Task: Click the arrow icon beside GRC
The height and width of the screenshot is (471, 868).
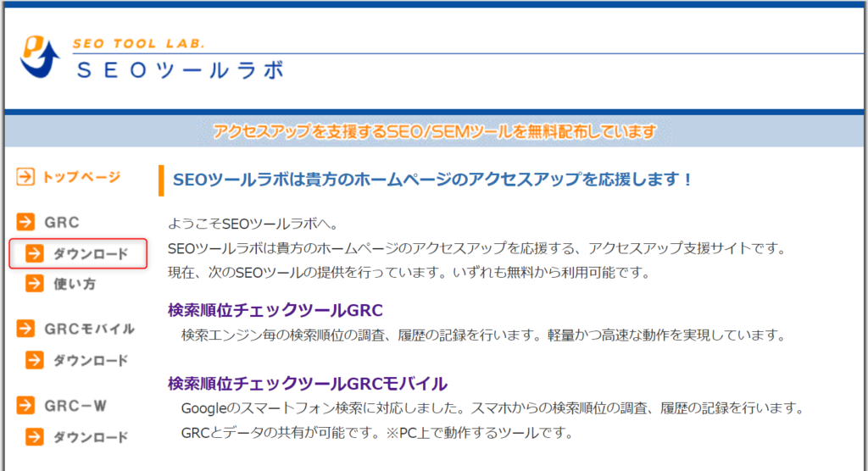Action: tap(25, 221)
